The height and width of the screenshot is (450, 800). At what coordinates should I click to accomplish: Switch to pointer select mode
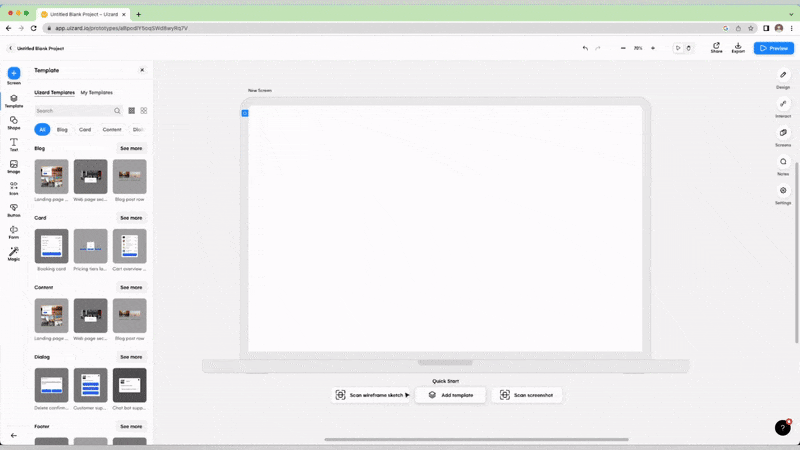678,48
